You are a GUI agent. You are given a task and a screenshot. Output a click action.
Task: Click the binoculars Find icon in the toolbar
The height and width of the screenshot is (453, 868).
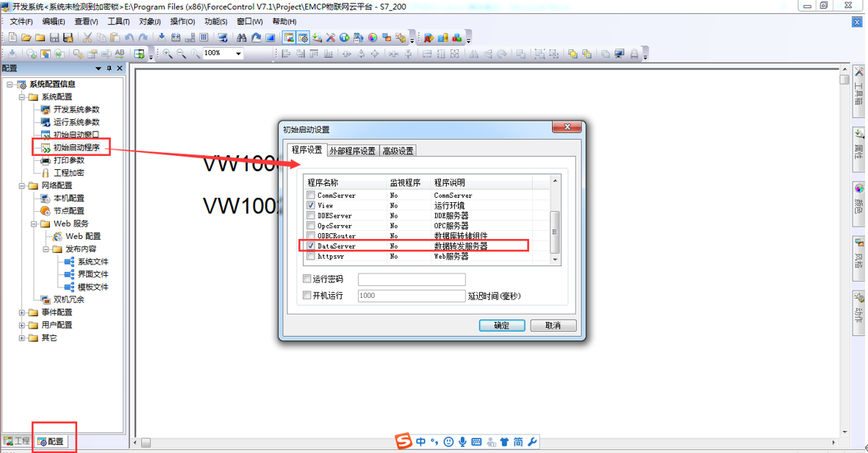point(241,37)
